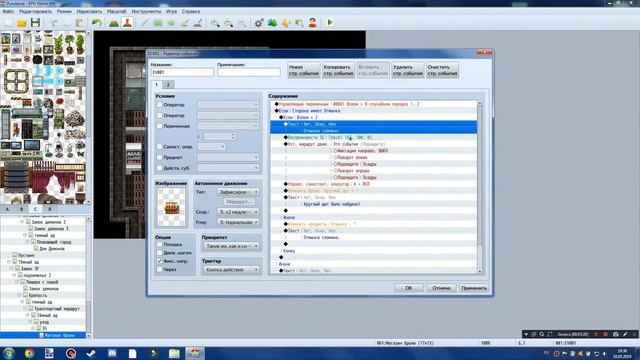
Task: Open the Database gear icon
Action: [259, 22]
